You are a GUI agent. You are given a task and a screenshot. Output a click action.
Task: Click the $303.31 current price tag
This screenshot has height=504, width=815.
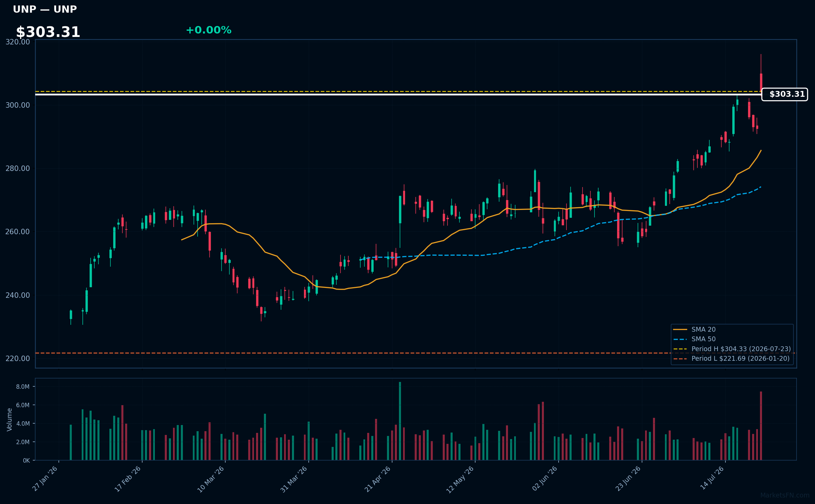[x=785, y=94]
